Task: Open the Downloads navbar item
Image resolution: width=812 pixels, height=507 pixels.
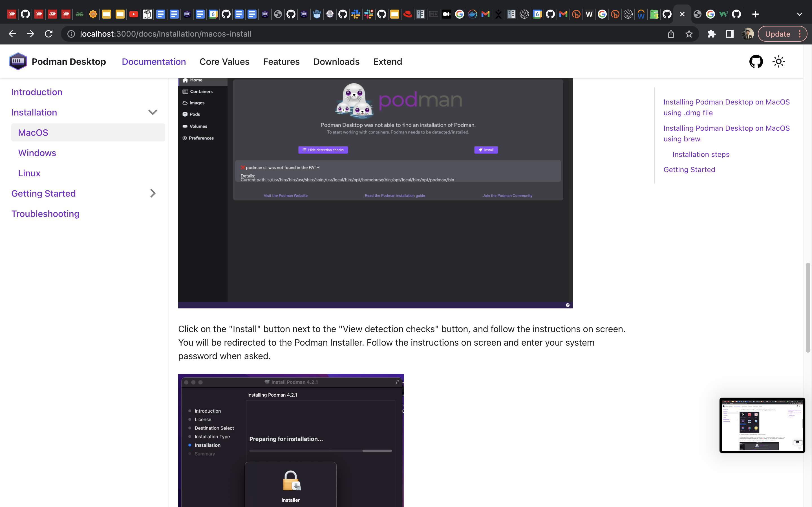Action: point(336,62)
